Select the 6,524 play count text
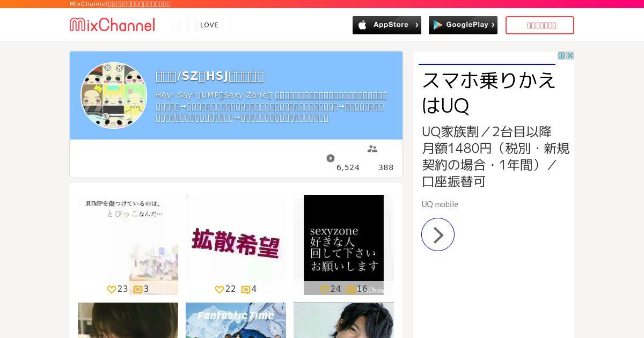This screenshot has height=338, width=644. pos(348,167)
